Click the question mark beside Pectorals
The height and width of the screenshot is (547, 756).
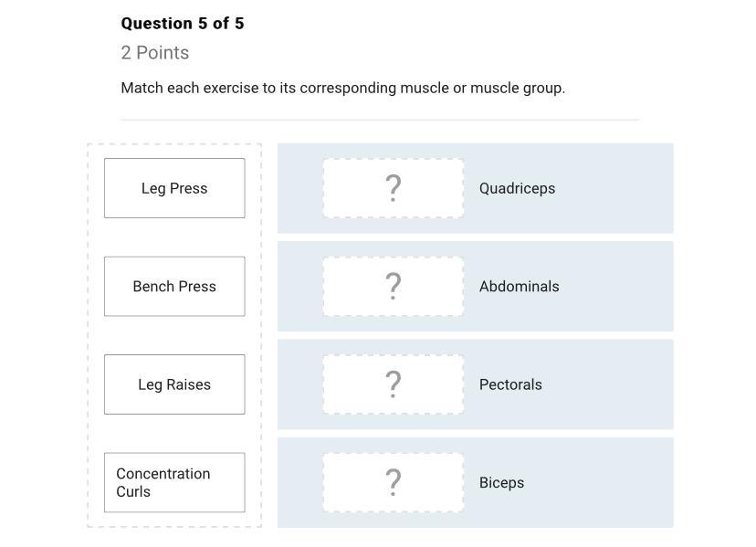[394, 384]
